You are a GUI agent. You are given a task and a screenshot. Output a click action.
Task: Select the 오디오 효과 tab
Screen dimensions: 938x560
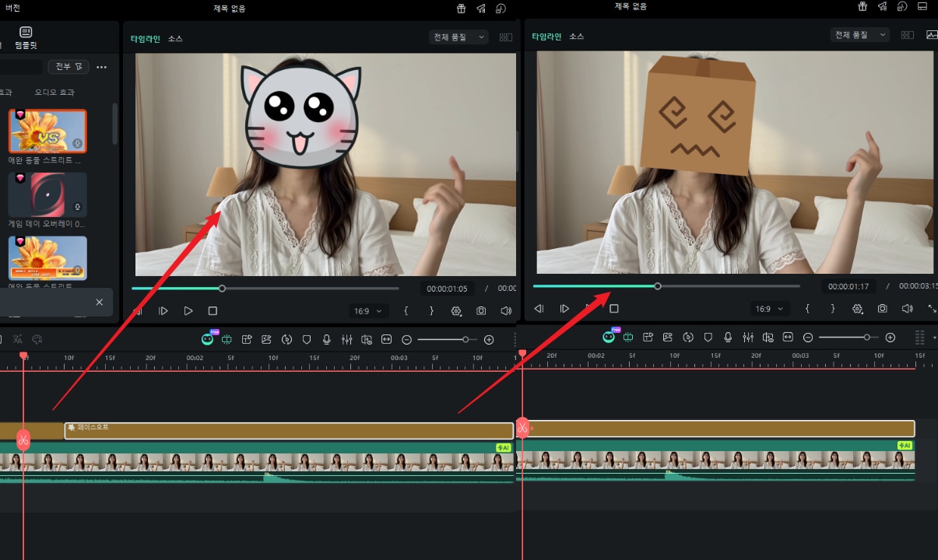click(x=54, y=92)
